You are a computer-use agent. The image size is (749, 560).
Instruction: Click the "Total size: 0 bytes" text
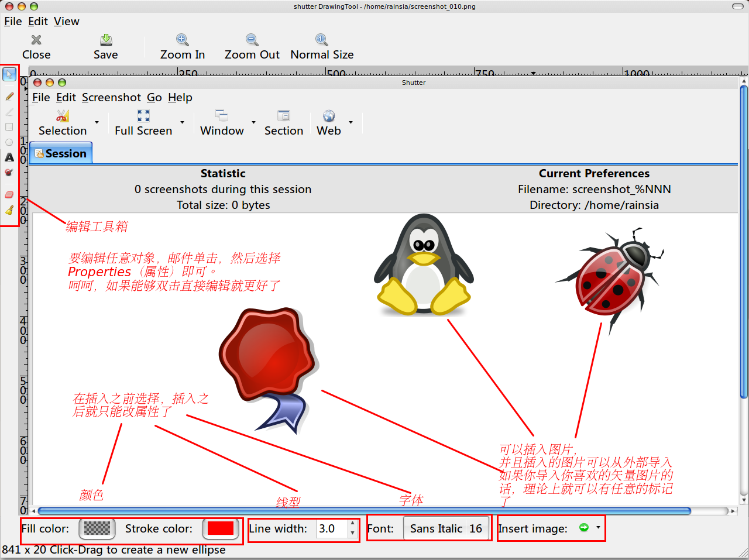[224, 205]
